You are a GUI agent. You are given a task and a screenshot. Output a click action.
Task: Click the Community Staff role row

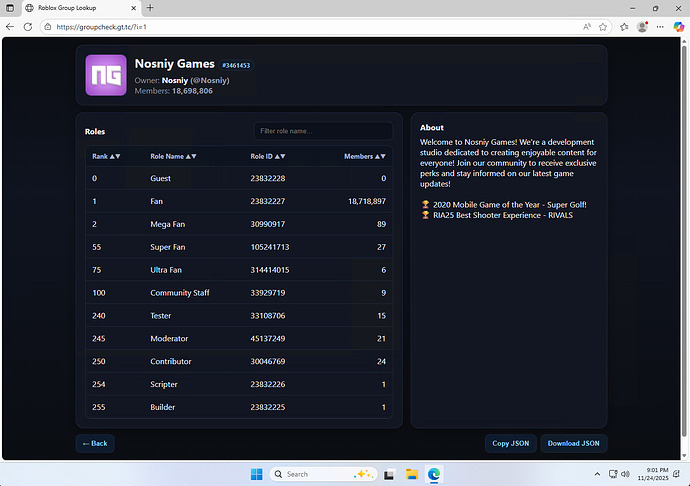pyautogui.click(x=239, y=293)
